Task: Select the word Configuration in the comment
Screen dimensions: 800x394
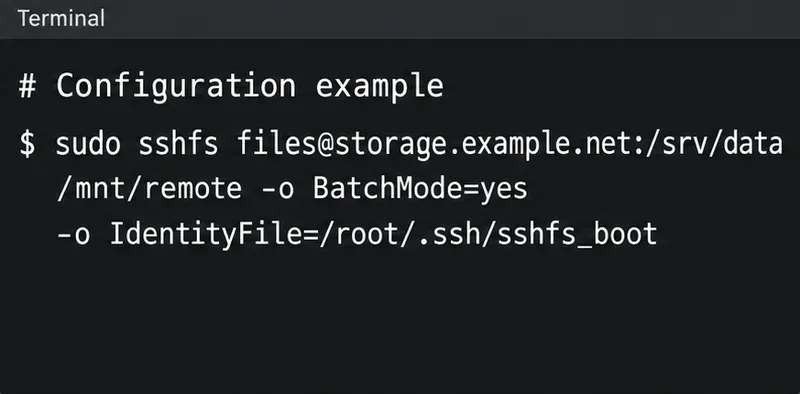Action: 176,87
